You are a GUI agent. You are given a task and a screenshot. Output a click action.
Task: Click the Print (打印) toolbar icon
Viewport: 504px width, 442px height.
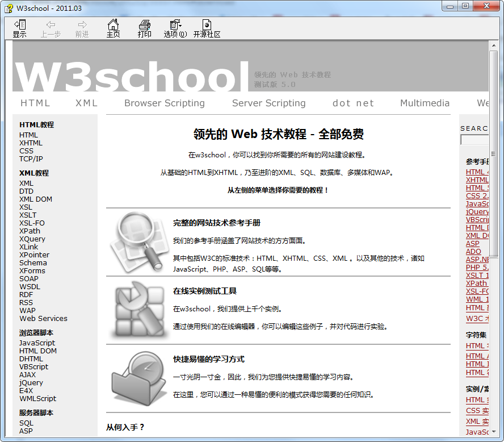coord(145,28)
